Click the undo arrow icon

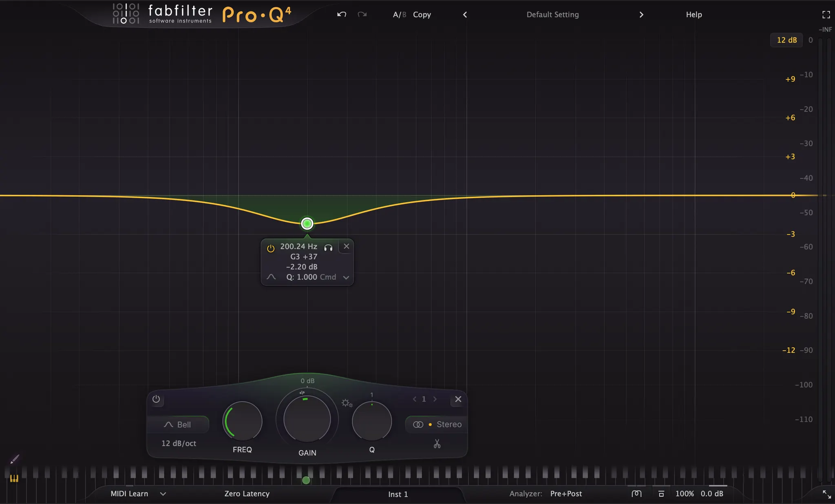[x=342, y=15]
